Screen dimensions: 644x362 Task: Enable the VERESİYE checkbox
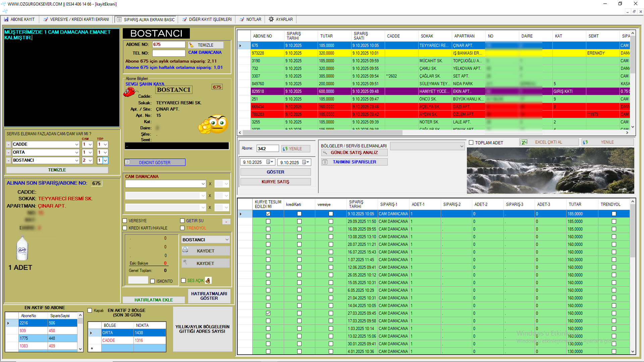pos(125,221)
